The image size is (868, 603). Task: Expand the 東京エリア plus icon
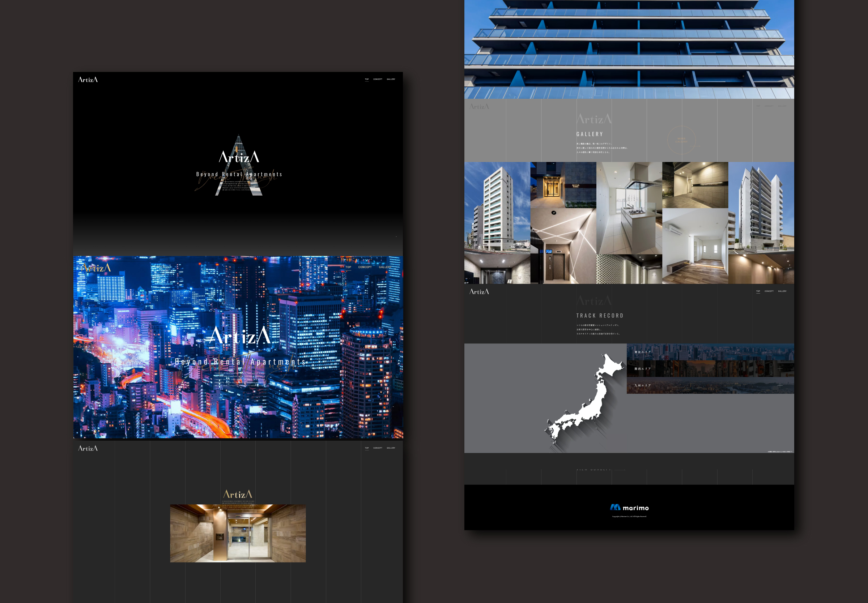[780, 352]
